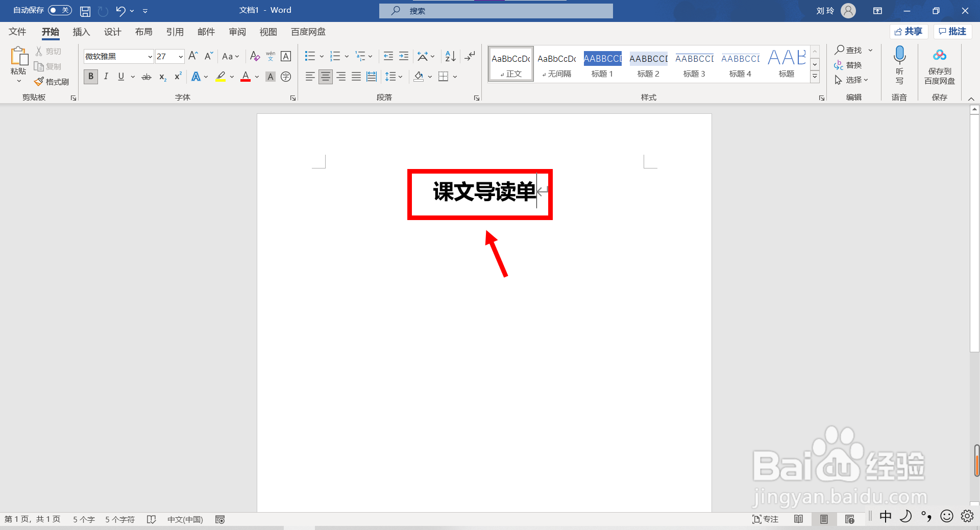The height and width of the screenshot is (530, 980).
Task: Expand the Styles gallery more arrow
Action: 815,77
